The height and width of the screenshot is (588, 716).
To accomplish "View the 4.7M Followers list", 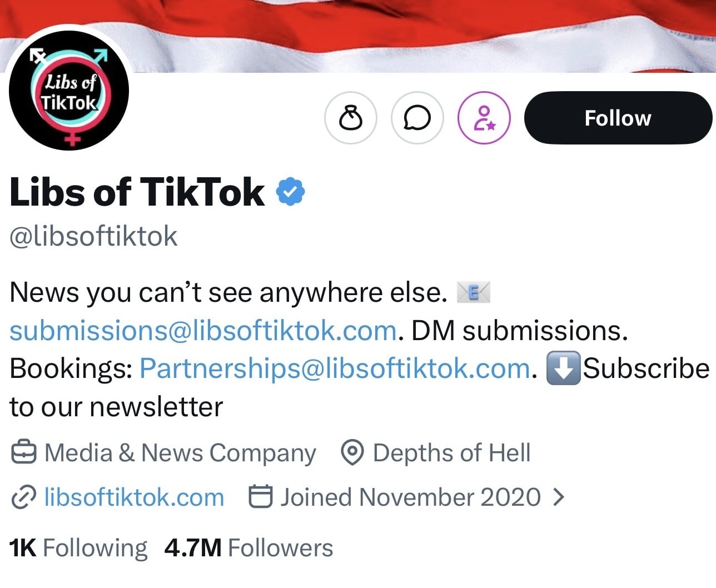I will 248,548.
